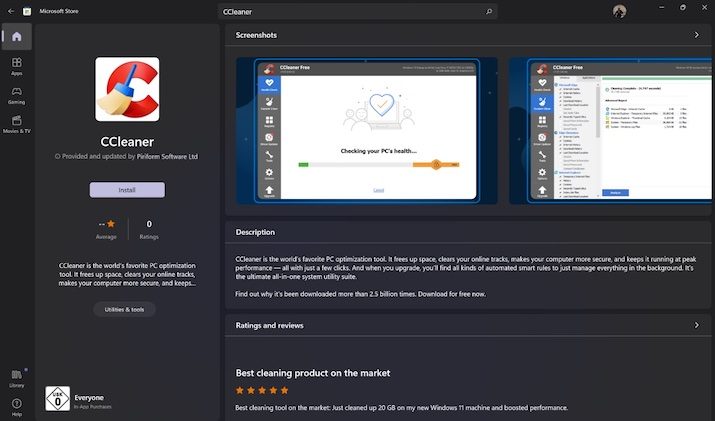
Task: Click the Microsoft Store logo icon
Action: pos(27,11)
